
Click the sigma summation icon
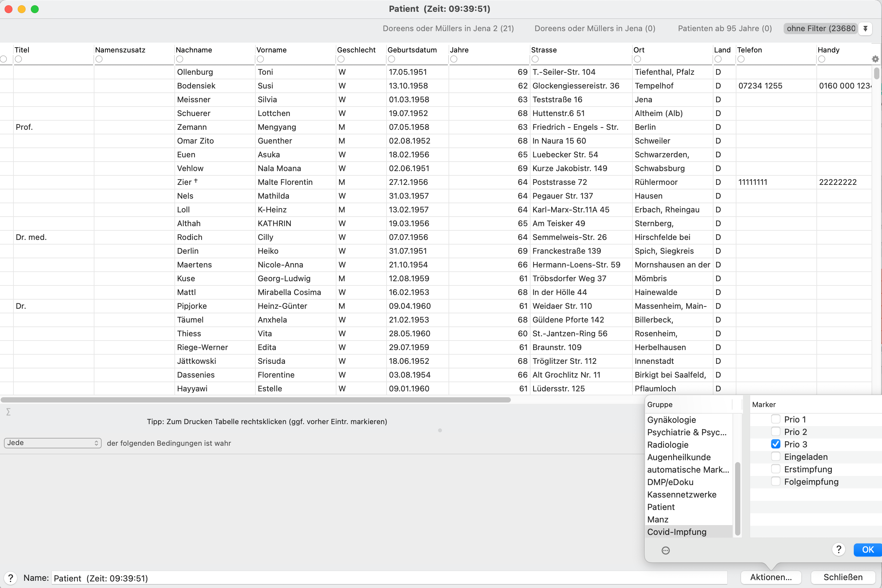tap(8, 412)
